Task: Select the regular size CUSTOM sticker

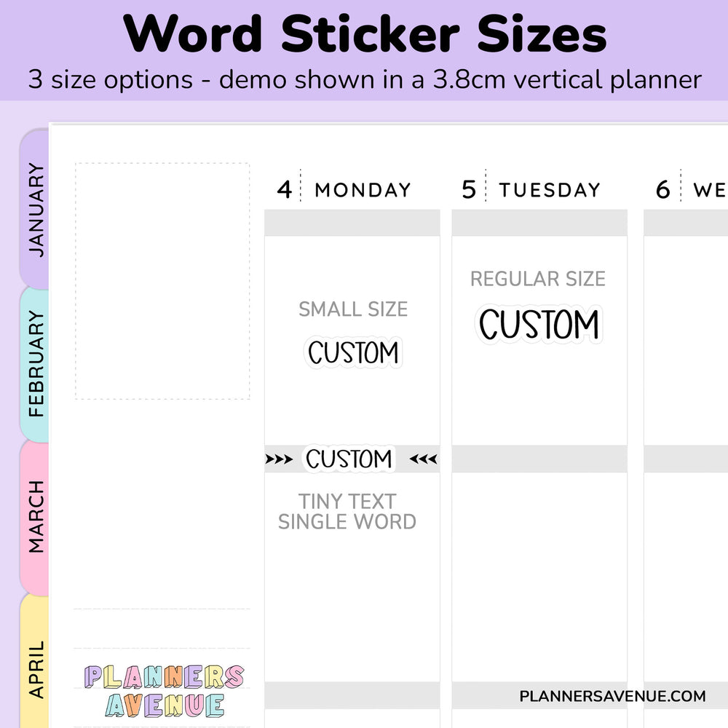Action: [539, 325]
